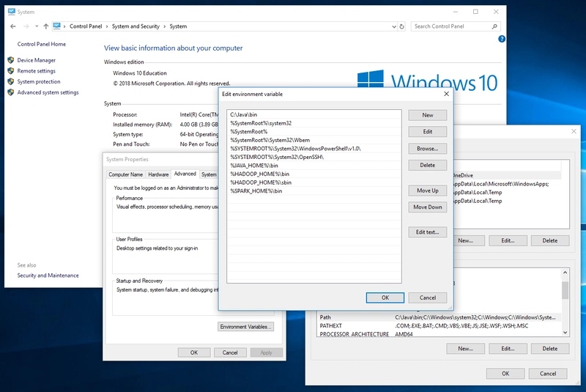
Task: Click the System protection shield icon
Action: point(11,81)
